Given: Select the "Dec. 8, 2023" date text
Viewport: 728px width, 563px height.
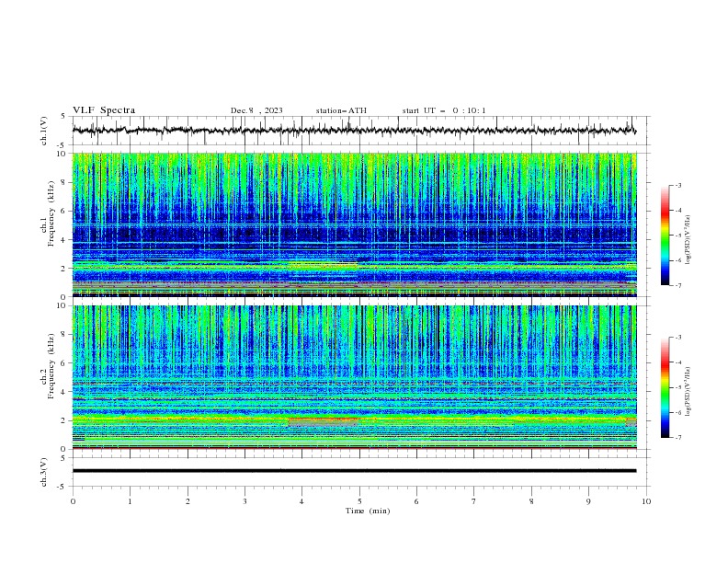Looking at the screenshot, I should tap(256, 110).
